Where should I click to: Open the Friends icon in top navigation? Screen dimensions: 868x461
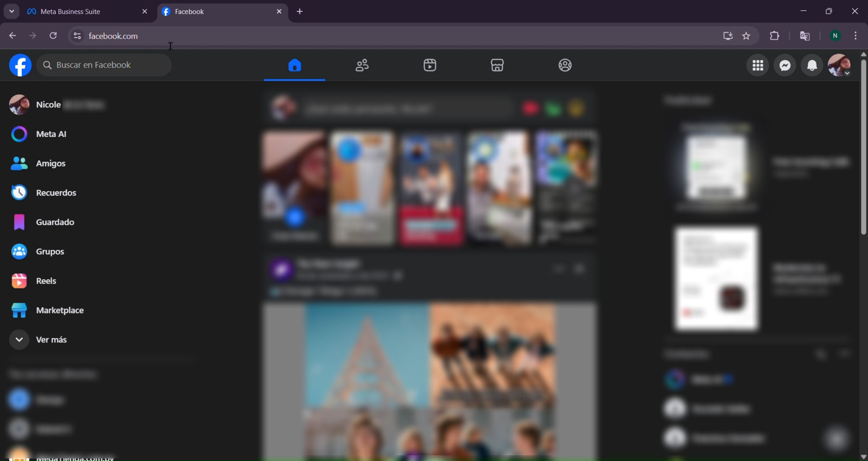(362, 65)
